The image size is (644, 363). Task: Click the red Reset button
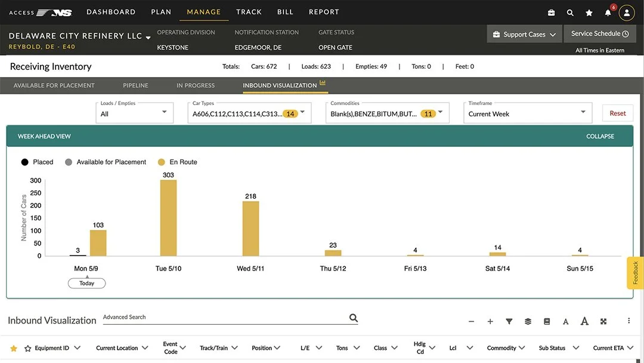pyautogui.click(x=618, y=113)
